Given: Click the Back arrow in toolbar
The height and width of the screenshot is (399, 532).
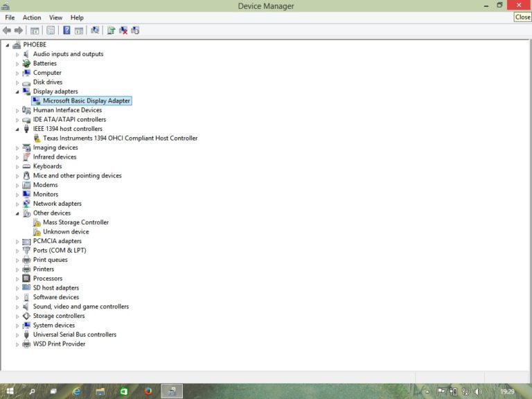Looking at the screenshot, I should [x=7, y=30].
